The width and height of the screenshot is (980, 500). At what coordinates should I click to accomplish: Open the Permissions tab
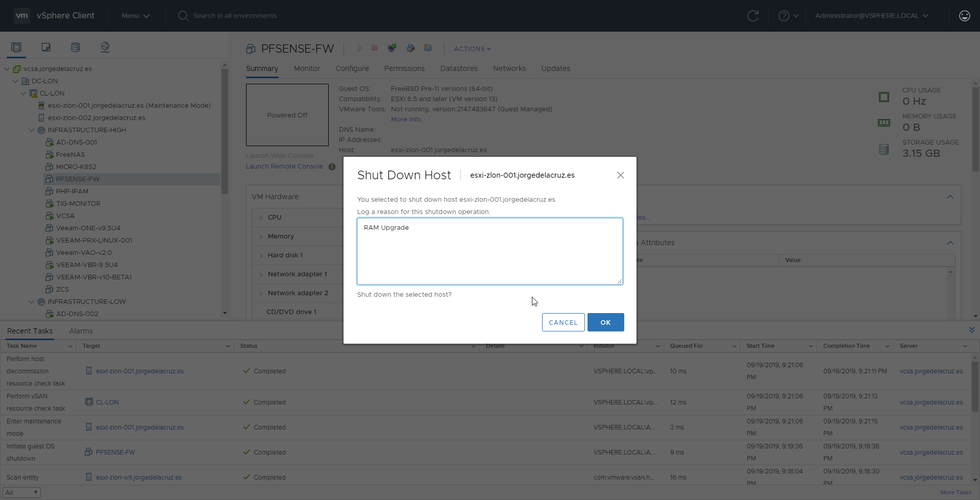tap(404, 68)
